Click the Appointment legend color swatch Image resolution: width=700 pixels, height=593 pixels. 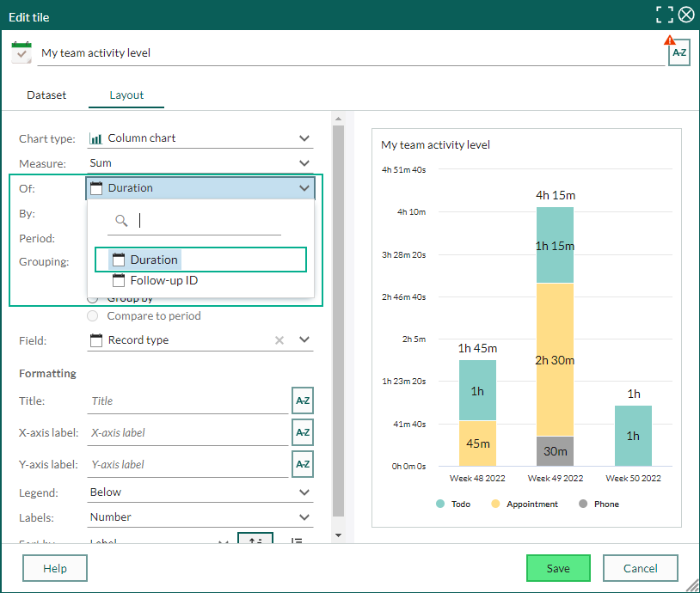coord(495,504)
